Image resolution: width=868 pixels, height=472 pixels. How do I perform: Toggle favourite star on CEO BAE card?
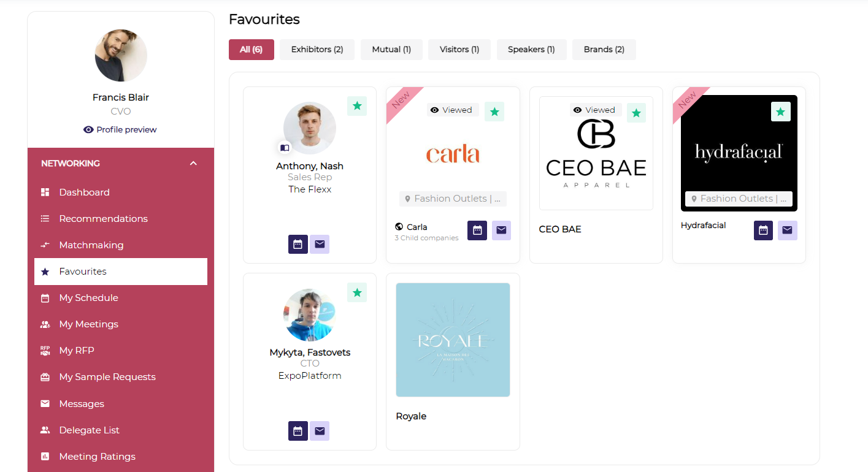point(636,113)
